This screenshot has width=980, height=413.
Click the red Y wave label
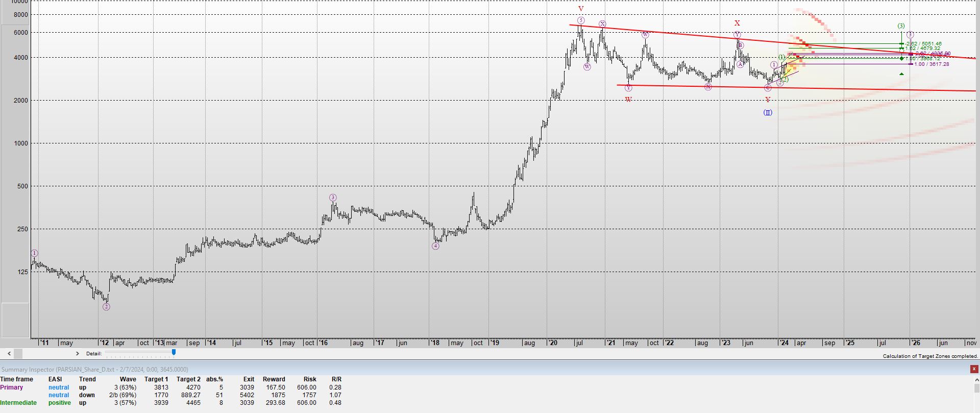click(768, 100)
